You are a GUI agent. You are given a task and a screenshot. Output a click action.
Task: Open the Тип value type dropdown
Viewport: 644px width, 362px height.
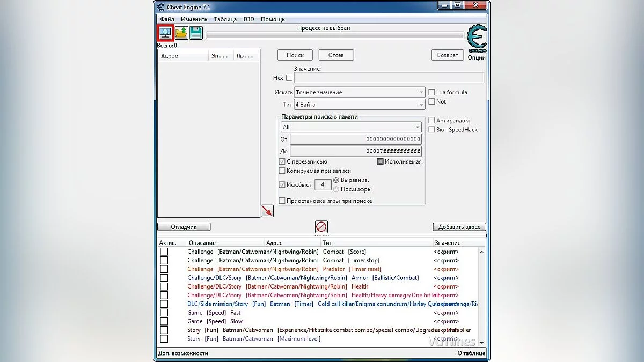[360, 105]
